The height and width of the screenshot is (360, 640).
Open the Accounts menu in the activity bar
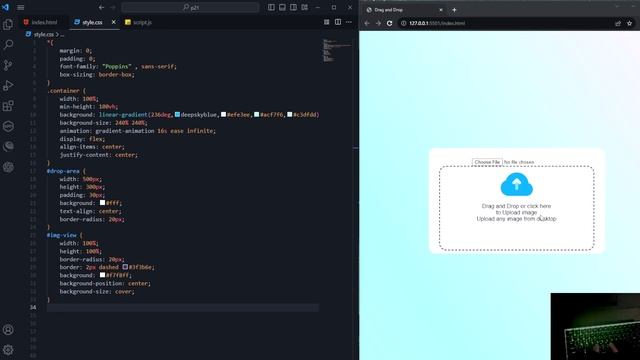[x=8, y=329]
